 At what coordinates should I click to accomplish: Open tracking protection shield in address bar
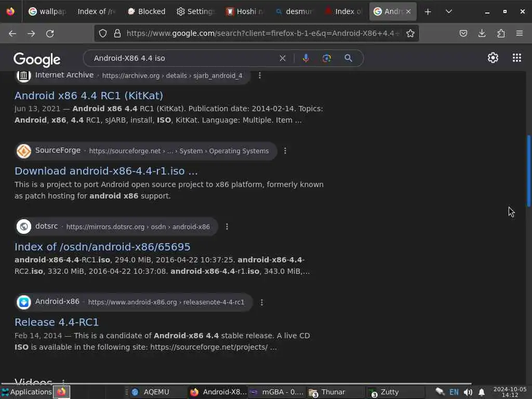(x=103, y=33)
